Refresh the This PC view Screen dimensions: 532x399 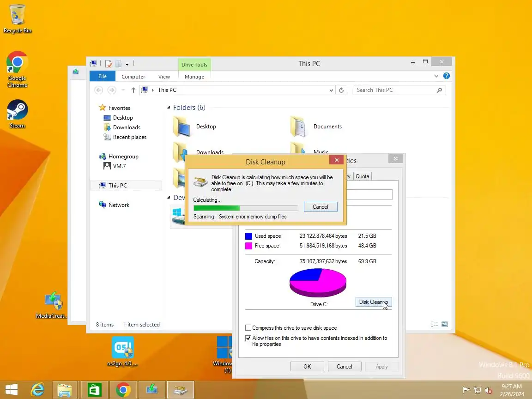click(x=341, y=90)
